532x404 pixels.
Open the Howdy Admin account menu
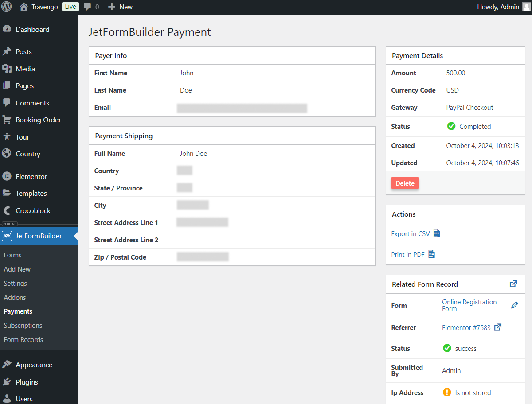[498, 7]
